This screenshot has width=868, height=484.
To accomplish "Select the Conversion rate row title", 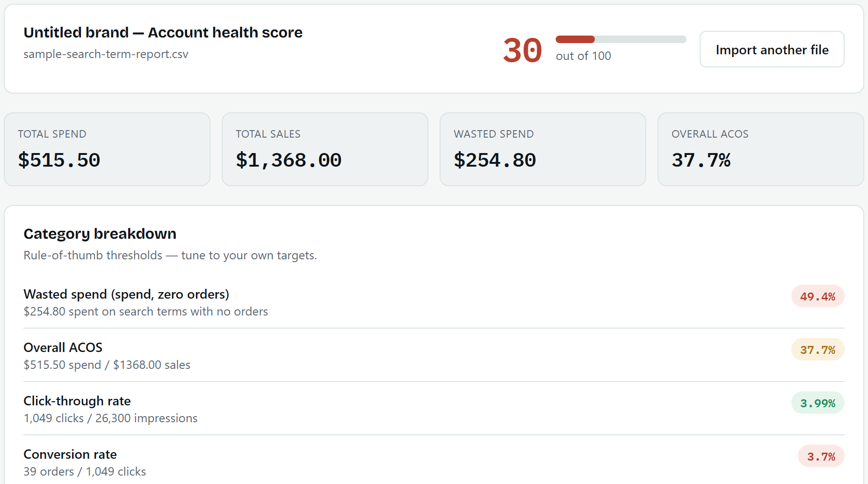I will tap(70, 454).
